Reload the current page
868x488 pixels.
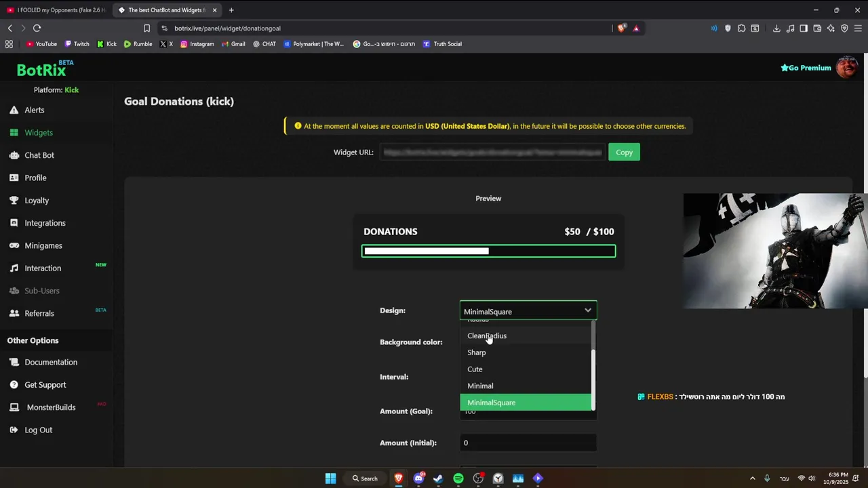(37, 28)
